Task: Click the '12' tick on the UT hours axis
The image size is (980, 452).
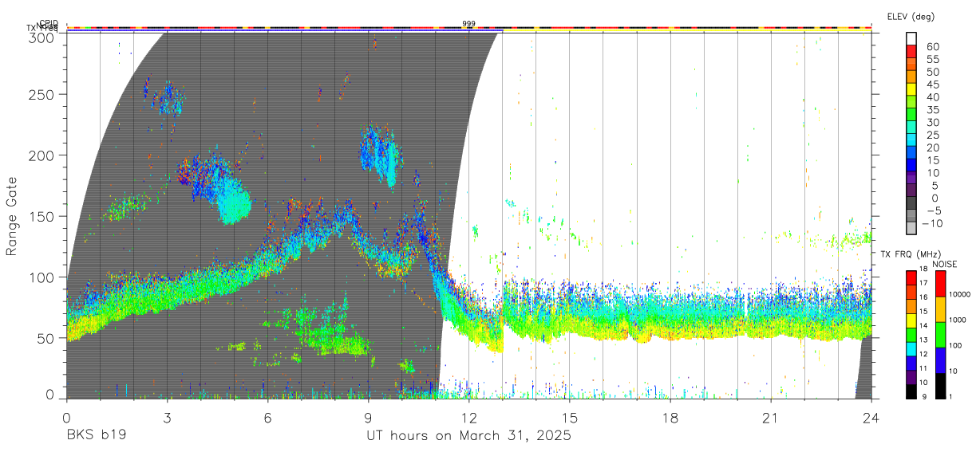Action: (469, 419)
